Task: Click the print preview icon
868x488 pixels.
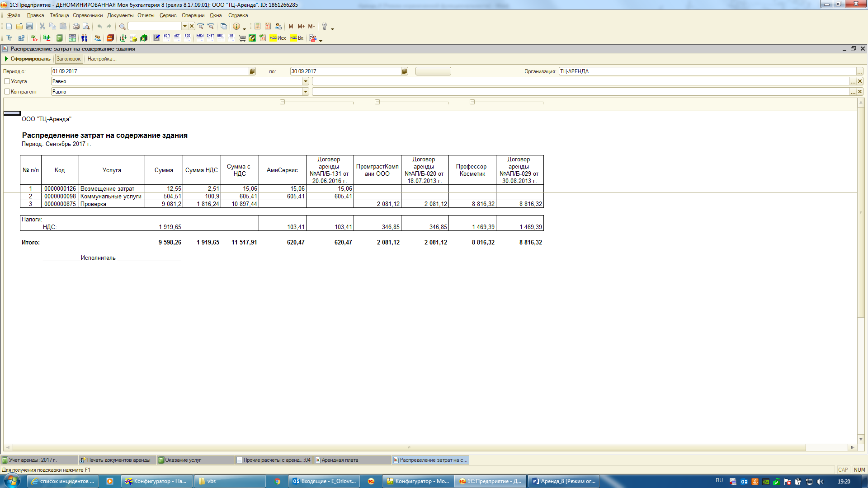Action: point(86,26)
